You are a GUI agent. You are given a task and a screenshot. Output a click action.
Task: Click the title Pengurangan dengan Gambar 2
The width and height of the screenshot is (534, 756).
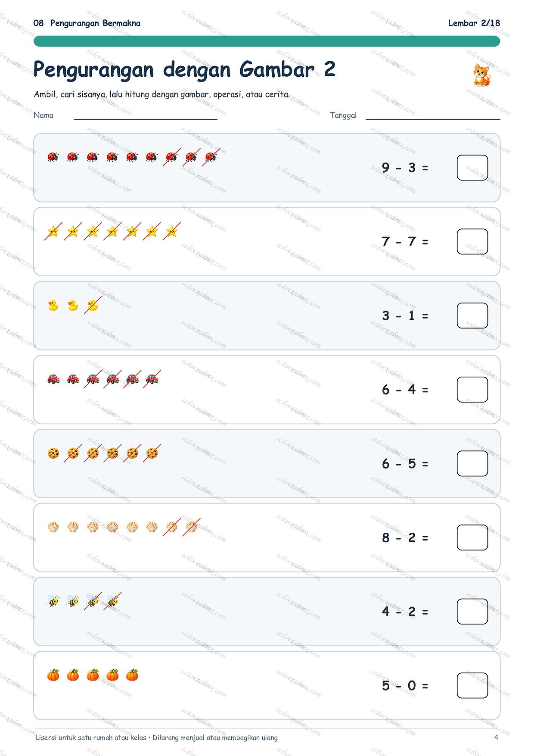(x=184, y=69)
